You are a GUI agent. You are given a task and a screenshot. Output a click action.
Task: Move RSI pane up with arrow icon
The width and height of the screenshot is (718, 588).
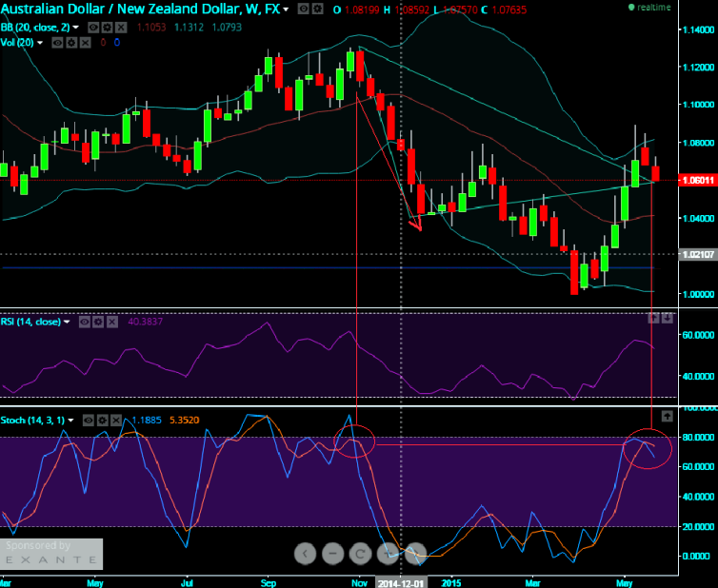point(654,318)
